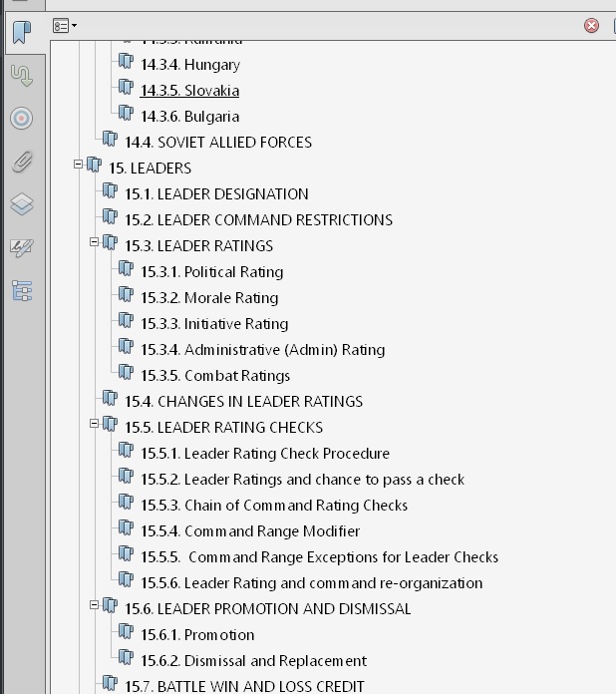Collapse the 15. LEADERS section

[78, 165]
